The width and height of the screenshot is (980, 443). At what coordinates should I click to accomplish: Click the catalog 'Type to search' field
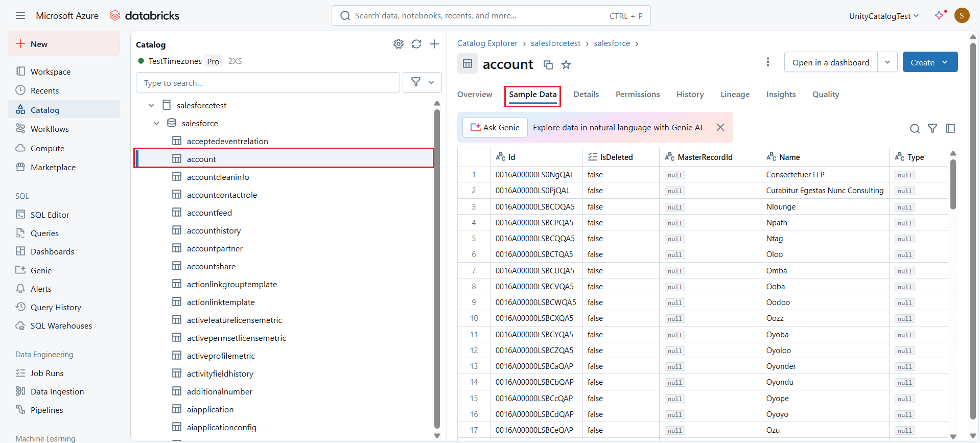268,83
